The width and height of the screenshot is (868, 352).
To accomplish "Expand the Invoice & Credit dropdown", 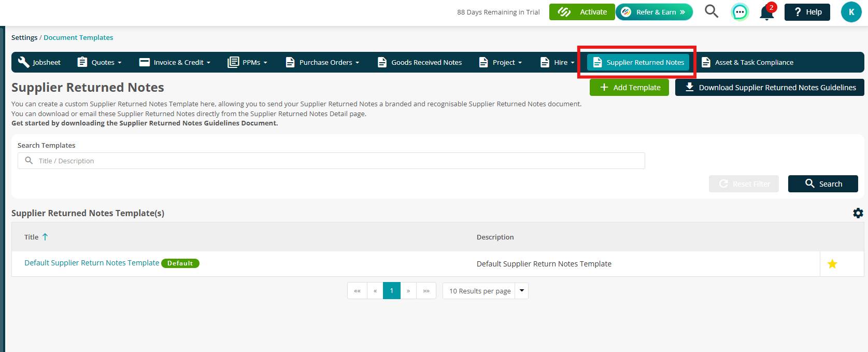I will pos(175,62).
